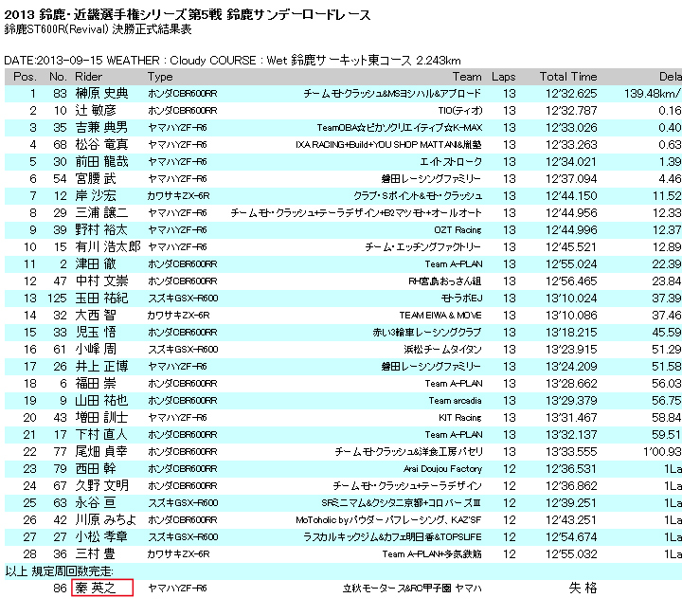Click rider number 125
This screenshot has height=616, width=682.
coord(57,298)
